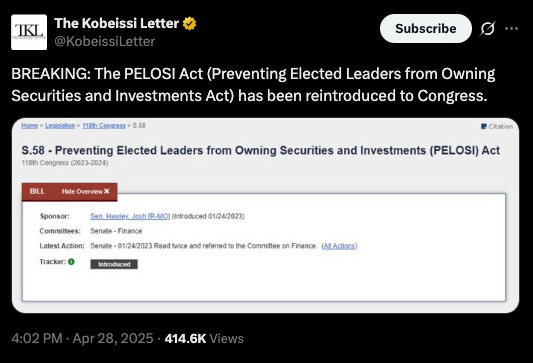Click the Citation icon in the bill image
Viewport: 533px width, 363px height.
(x=484, y=126)
